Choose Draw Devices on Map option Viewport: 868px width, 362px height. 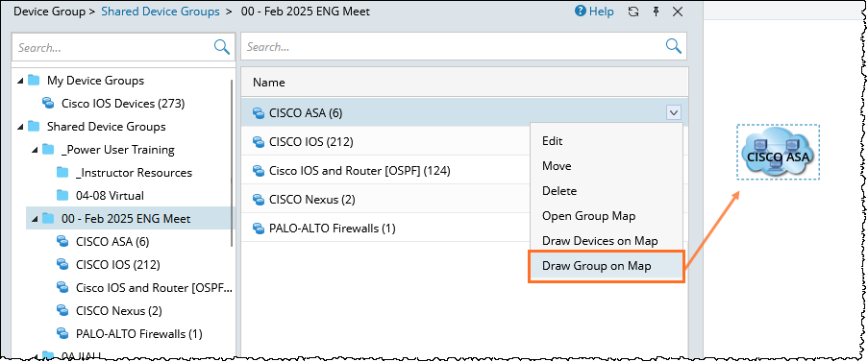pos(607,241)
